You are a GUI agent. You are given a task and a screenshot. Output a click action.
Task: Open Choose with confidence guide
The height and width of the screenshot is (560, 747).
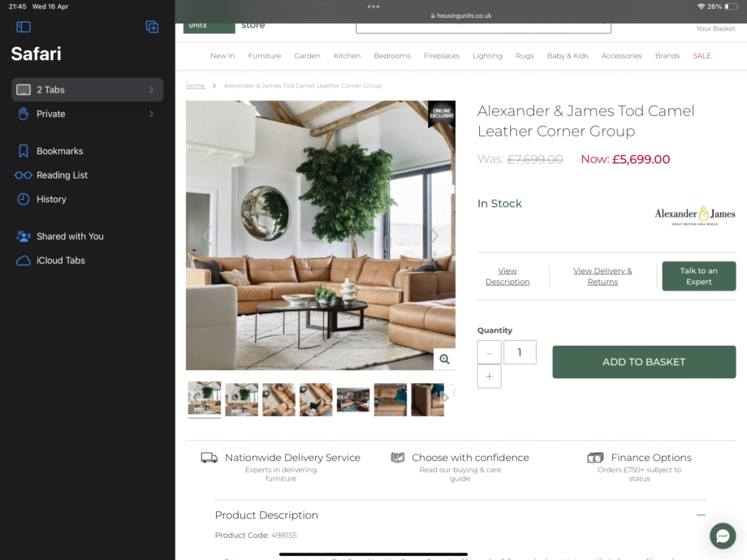(x=470, y=458)
